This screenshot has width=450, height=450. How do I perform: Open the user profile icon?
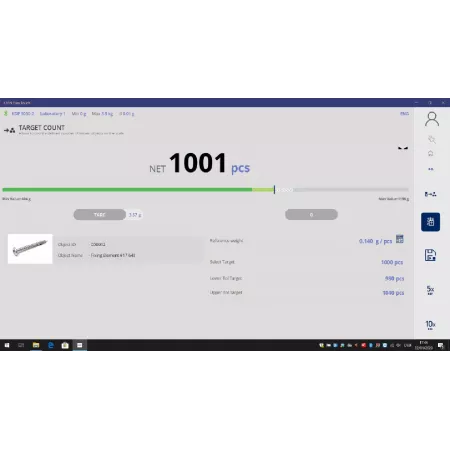432,119
